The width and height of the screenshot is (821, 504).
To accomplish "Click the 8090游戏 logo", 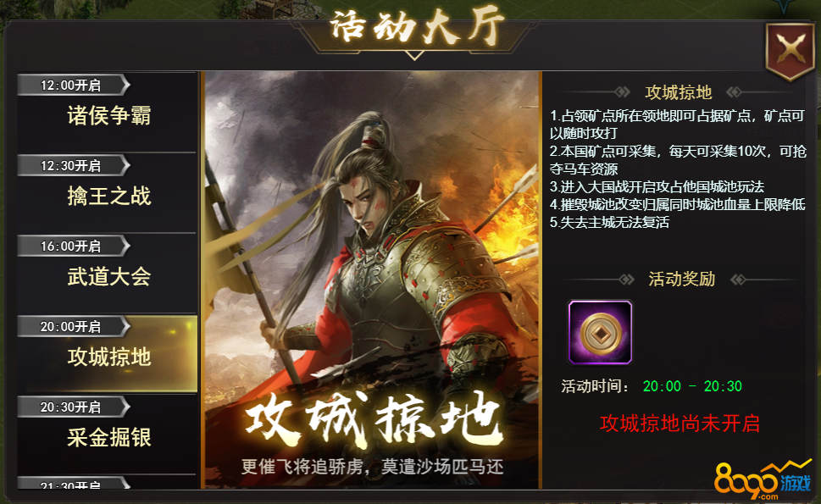I will point(763,480).
